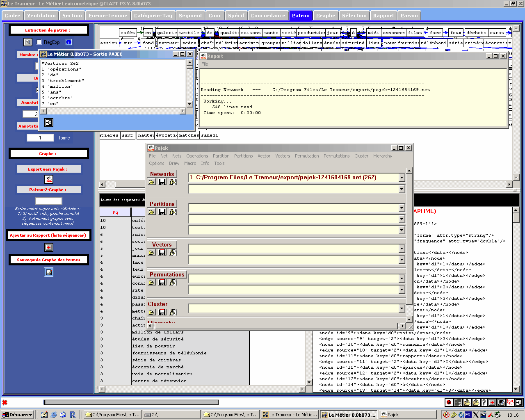Save the network in the Pajek Networks section
525x420 pixels.
162,182
